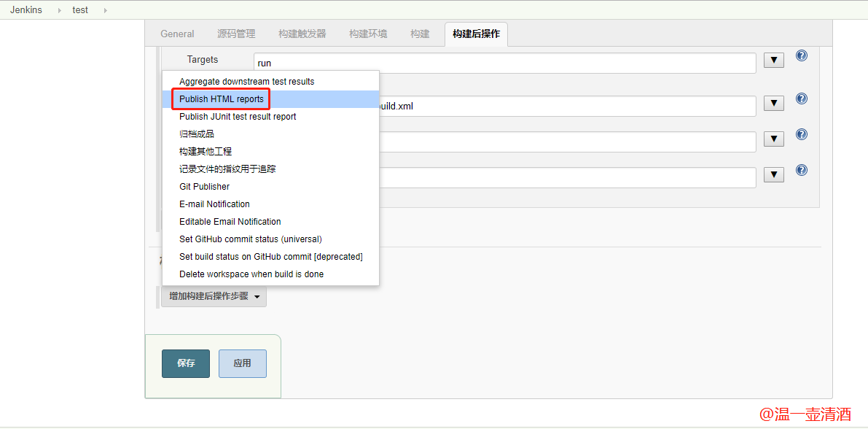
Task: Choose Set build status on GitHub commit [deprecated]
Action: 270,257
